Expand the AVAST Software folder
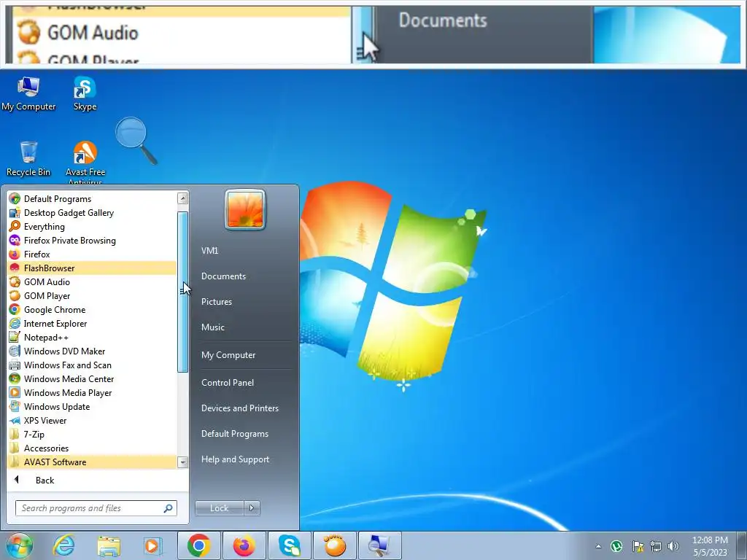The width and height of the screenshot is (747, 560). (92, 462)
